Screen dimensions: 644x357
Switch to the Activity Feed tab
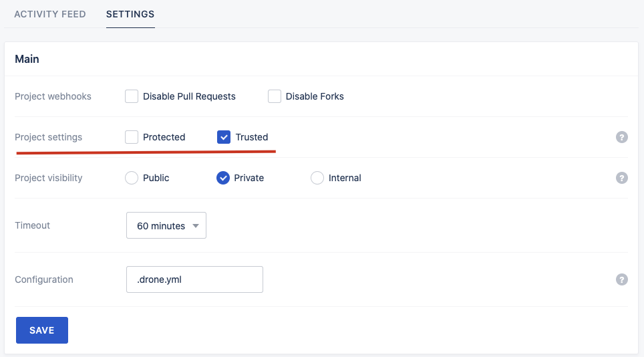click(x=50, y=14)
